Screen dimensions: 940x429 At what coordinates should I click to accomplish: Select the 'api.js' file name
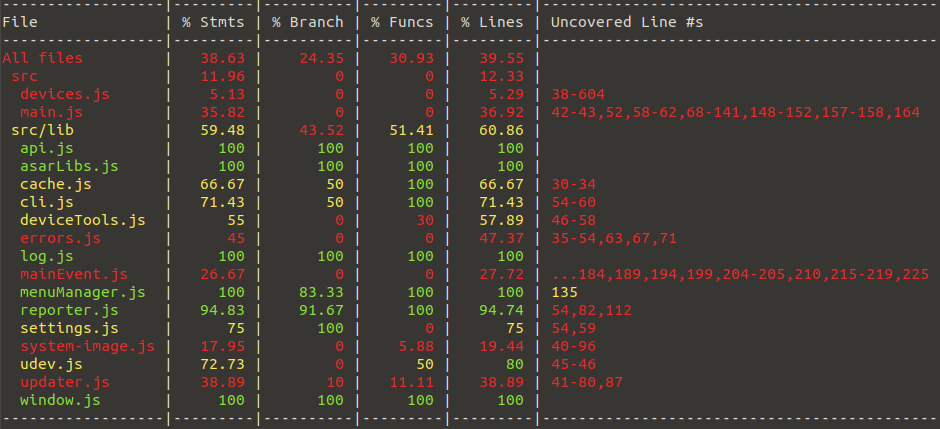tap(47, 148)
